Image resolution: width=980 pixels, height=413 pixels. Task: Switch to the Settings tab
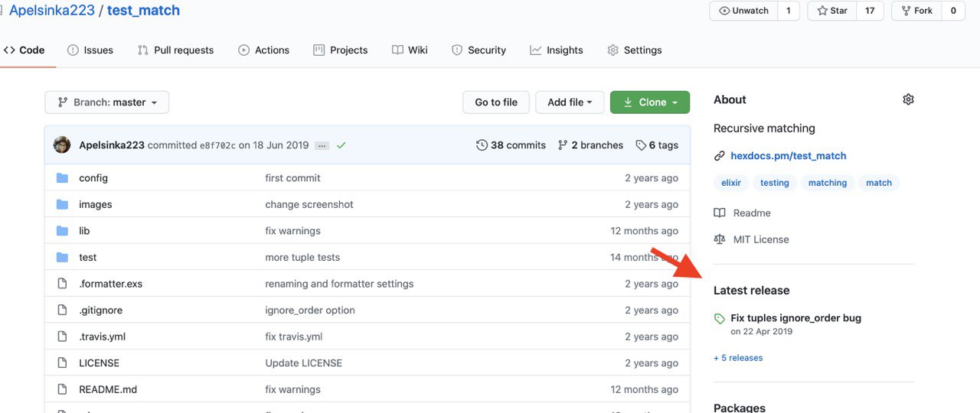coord(634,50)
